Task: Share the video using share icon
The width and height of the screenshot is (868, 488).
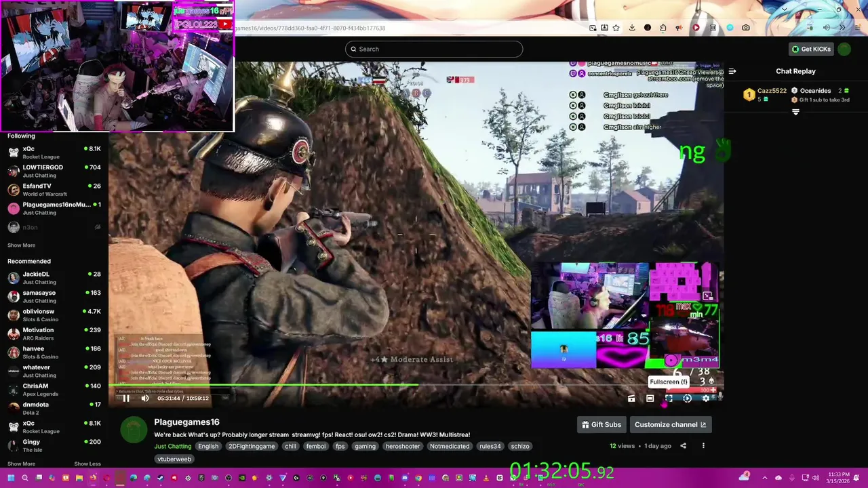Action: tap(683, 446)
